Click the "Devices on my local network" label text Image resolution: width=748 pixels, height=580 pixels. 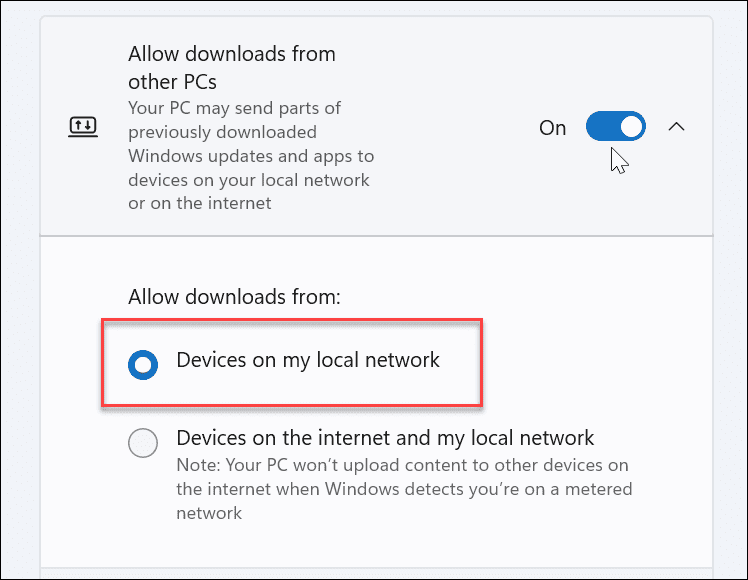click(308, 360)
